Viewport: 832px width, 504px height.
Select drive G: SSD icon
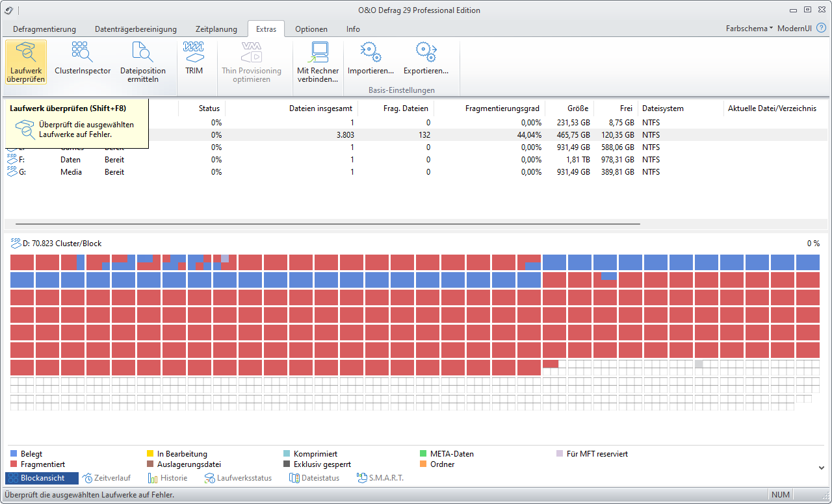pyautogui.click(x=12, y=171)
